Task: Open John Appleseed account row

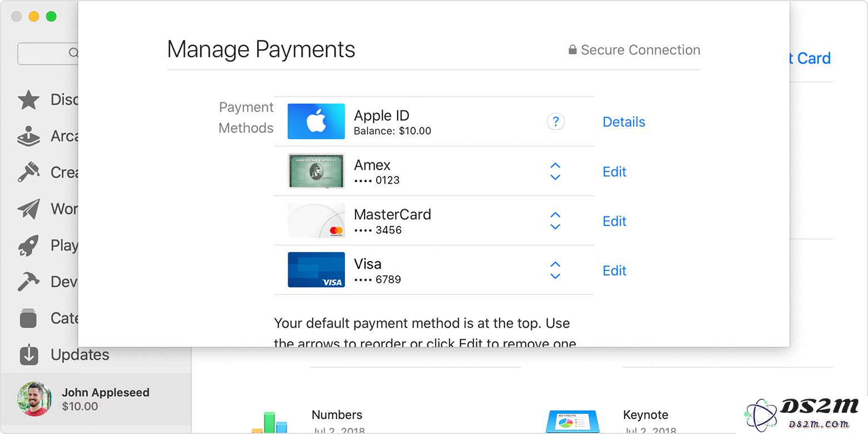Action: [x=96, y=400]
